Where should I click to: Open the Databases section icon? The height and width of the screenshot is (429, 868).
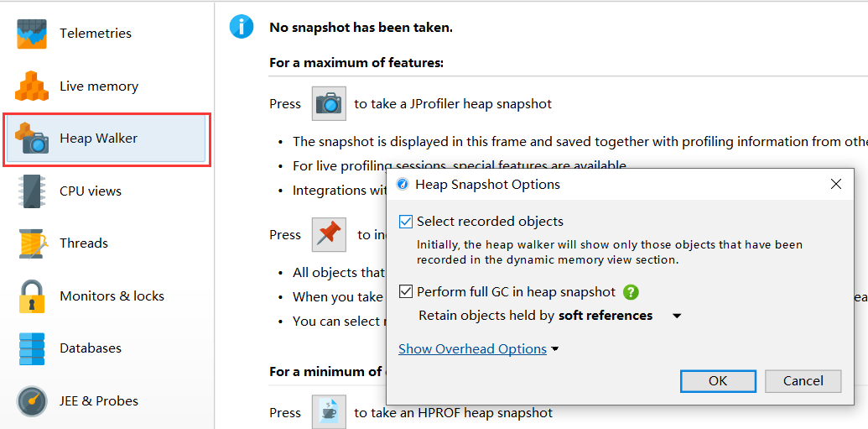pyautogui.click(x=32, y=348)
